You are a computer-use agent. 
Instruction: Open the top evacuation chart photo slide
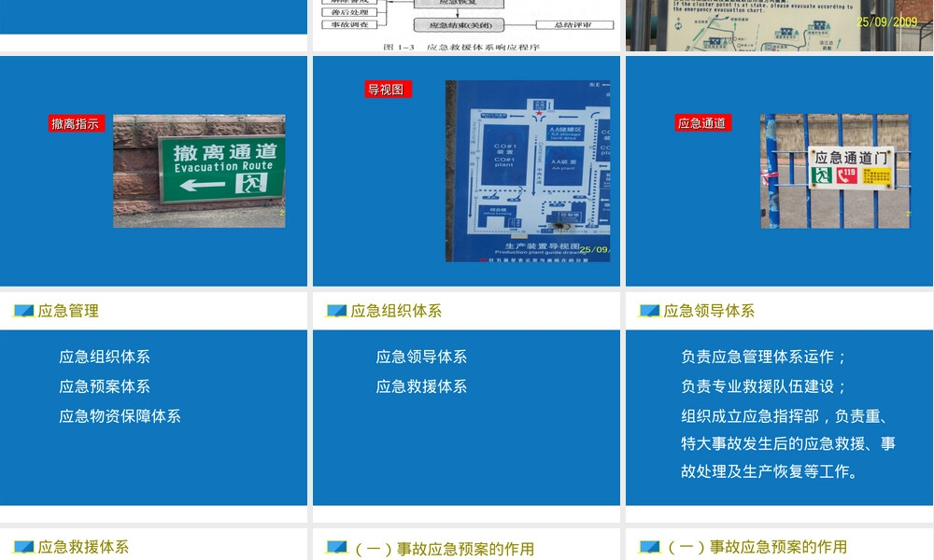tap(779, 25)
